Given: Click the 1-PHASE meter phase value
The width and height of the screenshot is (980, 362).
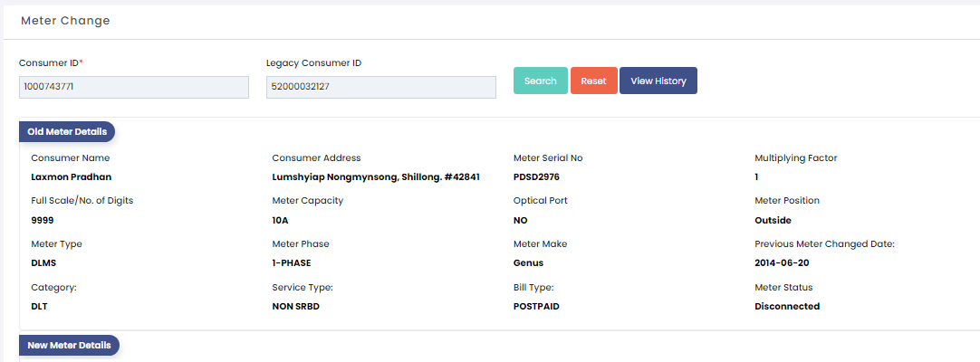Looking at the screenshot, I should point(292,262).
